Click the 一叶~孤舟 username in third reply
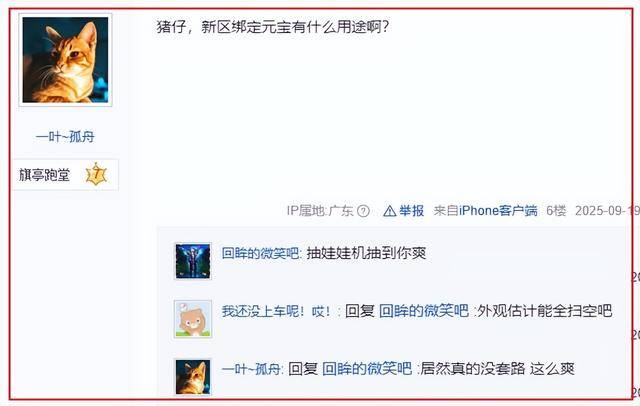Image resolution: width=640 pixels, height=406 pixels. click(251, 369)
